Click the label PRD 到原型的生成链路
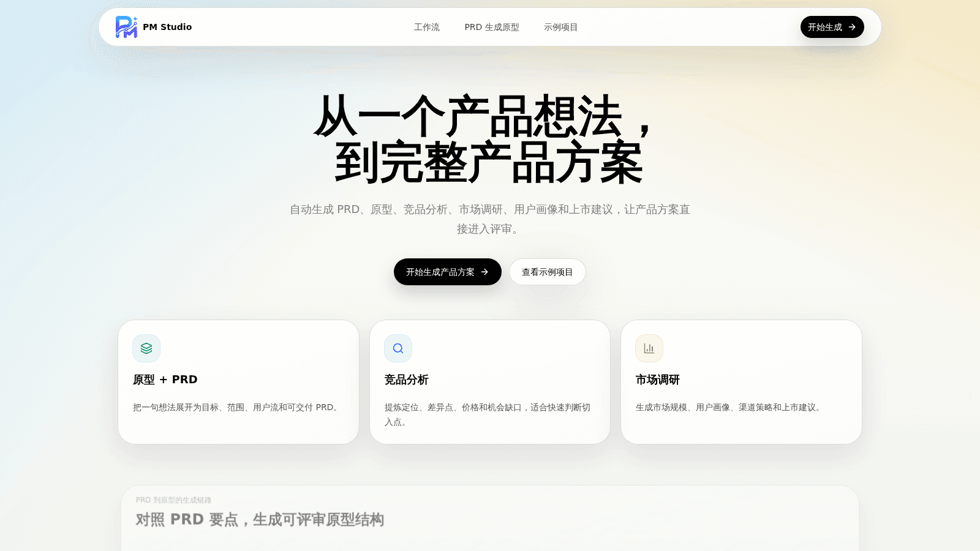Screen dimensions: 980x551 174,500
